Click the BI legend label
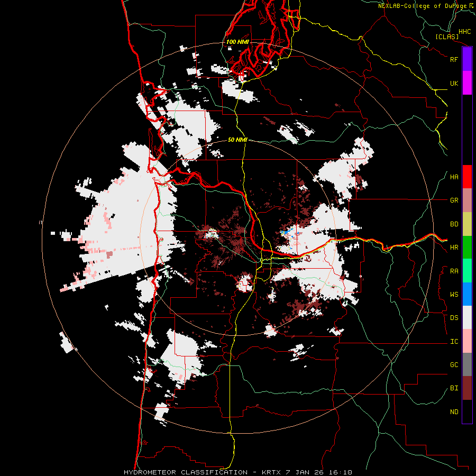Image resolution: width=476 pixels, height=476 pixels. [454, 388]
